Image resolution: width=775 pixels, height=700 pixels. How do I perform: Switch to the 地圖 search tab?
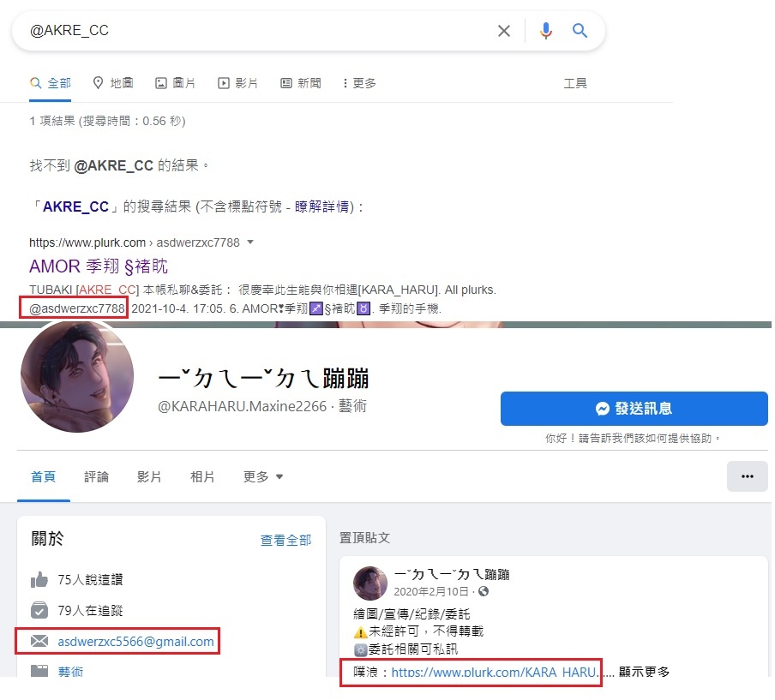[113, 83]
